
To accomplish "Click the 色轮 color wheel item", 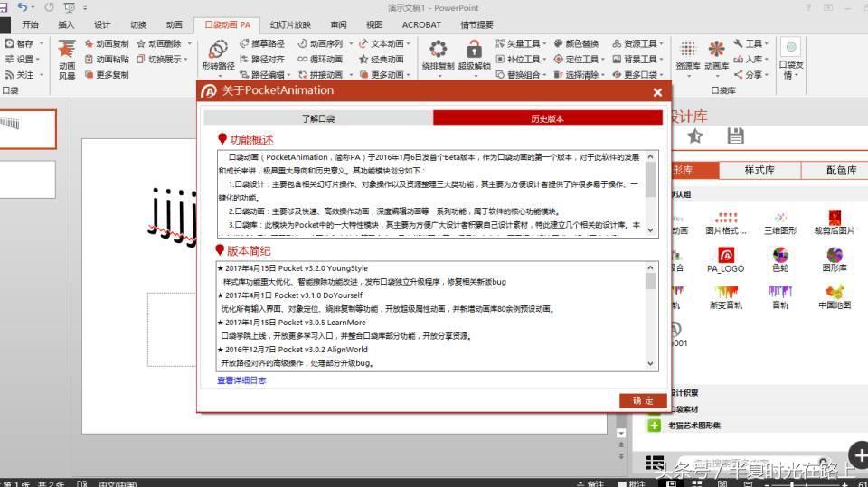I will 779,259.
